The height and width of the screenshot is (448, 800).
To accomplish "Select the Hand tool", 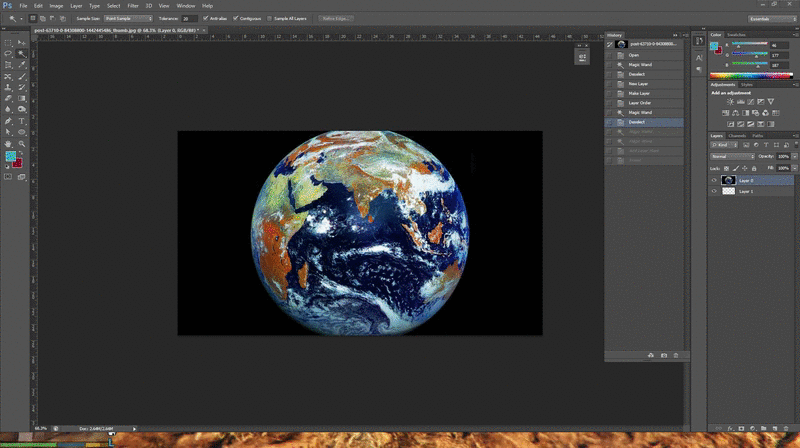I will [8, 144].
